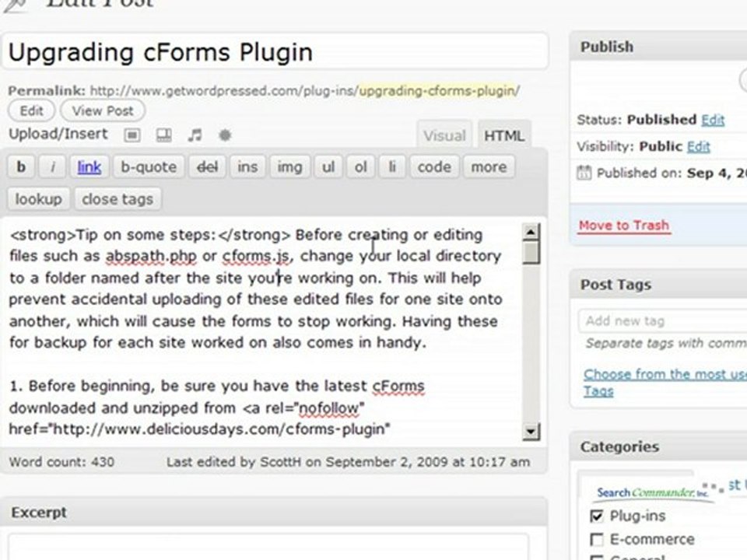The width and height of the screenshot is (747, 560).
Task: Click the post title field Upgrading cForms Plugin
Action: pyautogui.click(x=275, y=51)
